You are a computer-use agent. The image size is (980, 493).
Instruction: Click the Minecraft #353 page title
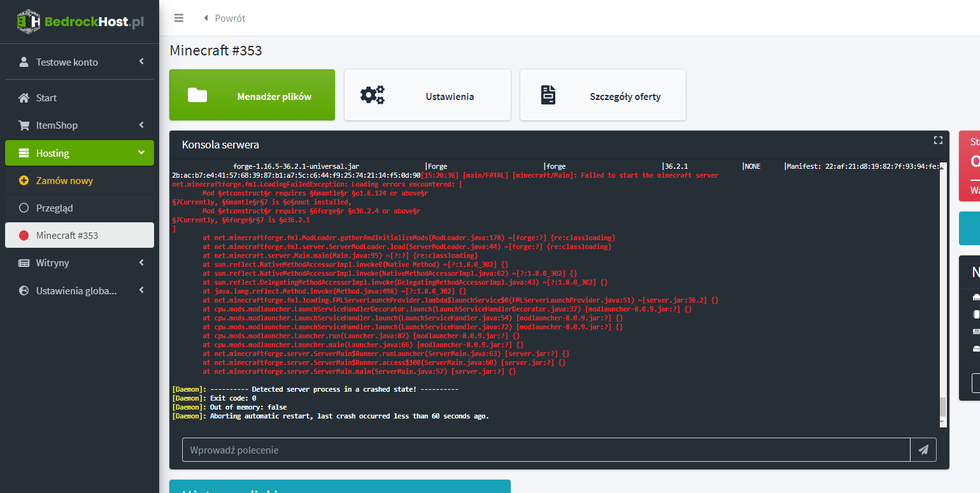216,50
